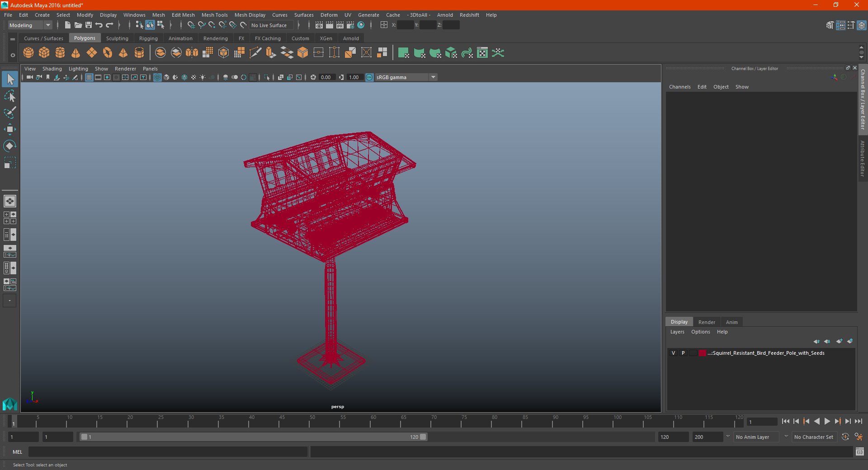Open the Modeling menu set dropdown
The width and height of the screenshot is (868, 470).
30,25
